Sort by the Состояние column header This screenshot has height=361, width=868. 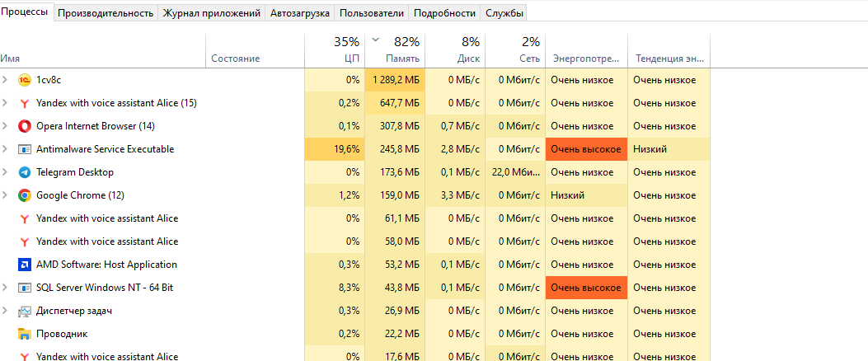point(256,51)
